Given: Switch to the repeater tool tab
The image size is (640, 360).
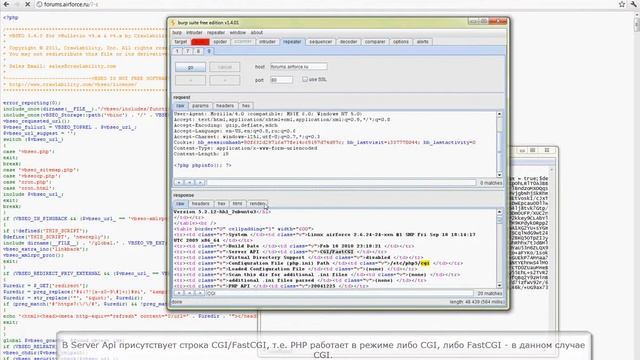Looking at the screenshot, I should point(292,42).
